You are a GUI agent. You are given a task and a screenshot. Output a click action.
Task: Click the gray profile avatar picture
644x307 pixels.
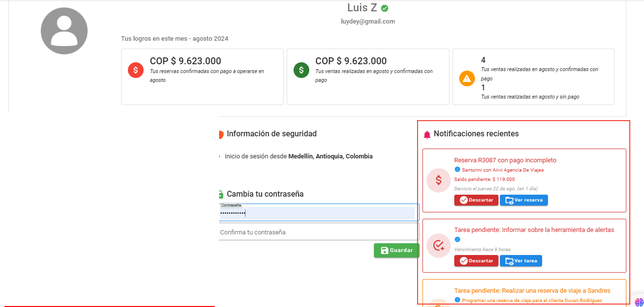[64, 31]
